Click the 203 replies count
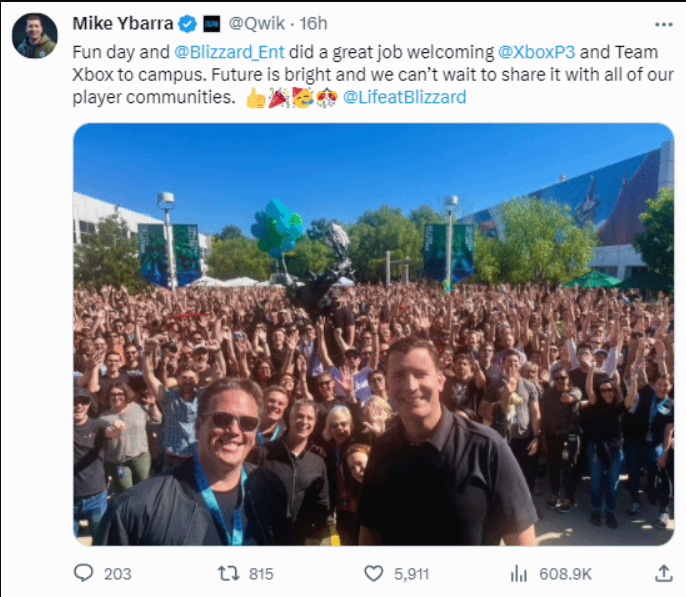Viewport: 686px width, 597px height. (x=117, y=574)
